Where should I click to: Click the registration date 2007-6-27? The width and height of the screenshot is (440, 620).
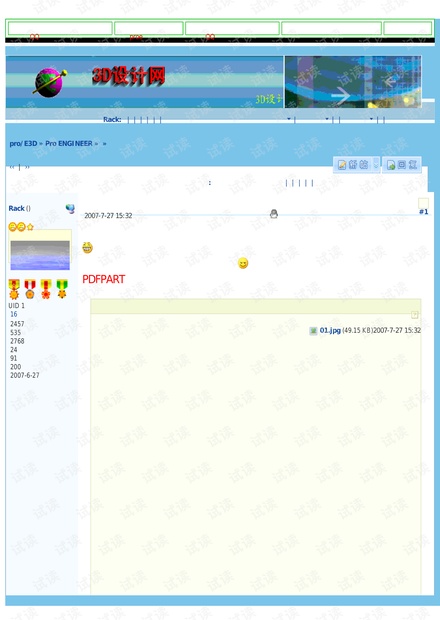tap(25, 375)
